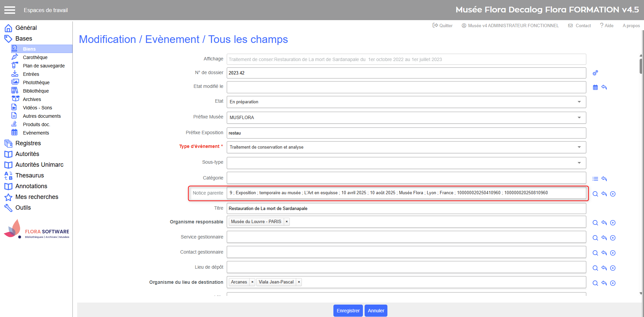The image size is (644, 317).
Task: Click the Enregistrer button
Action: coord(348,311)
